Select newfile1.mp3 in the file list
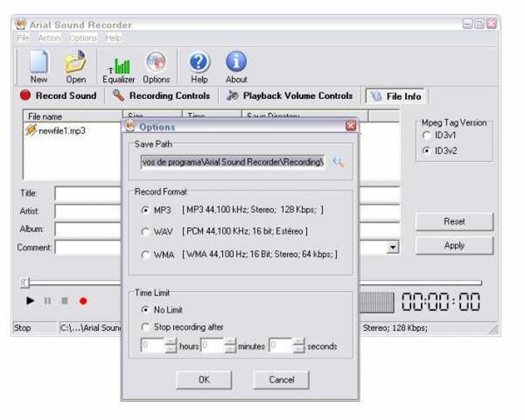The height and width of the screenshot is (420, 525). click(62, 131)
